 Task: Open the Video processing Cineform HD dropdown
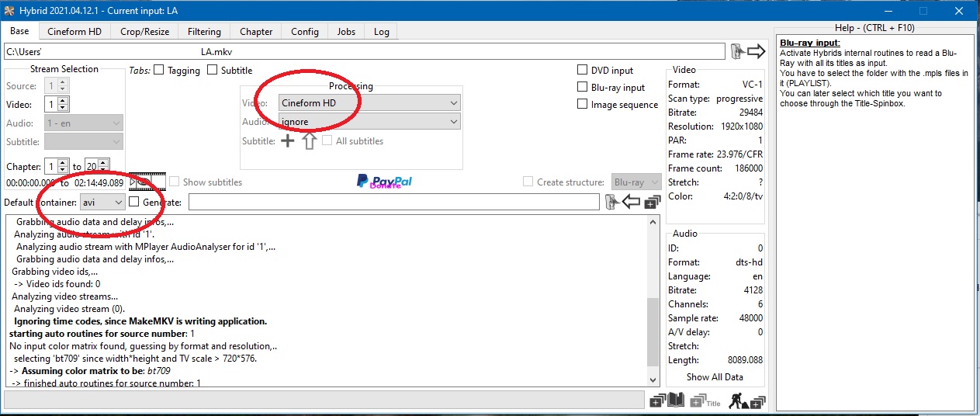point(369,102)
